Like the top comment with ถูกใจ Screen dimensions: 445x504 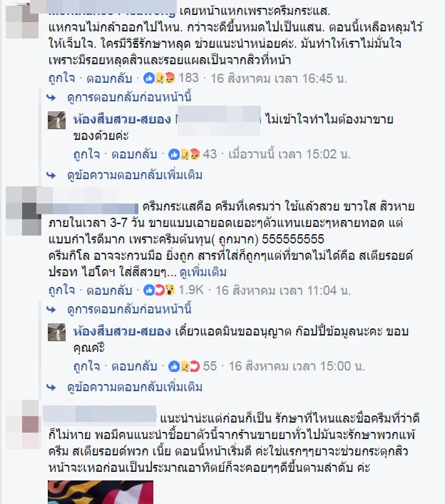coord(61,79)
